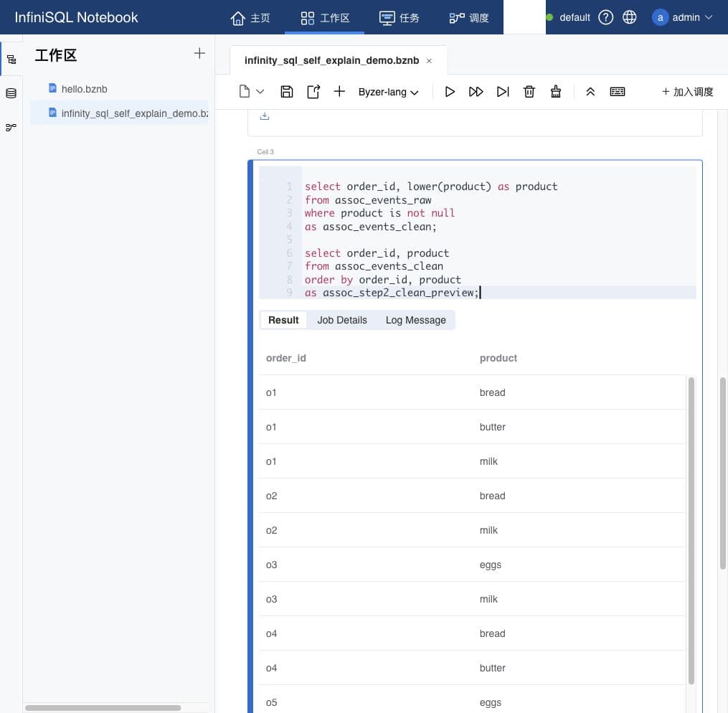Open the 工作区 workspace tab
Image resolution: width=728 pixels, height=713 pixels.
click(x=324, y=18)
